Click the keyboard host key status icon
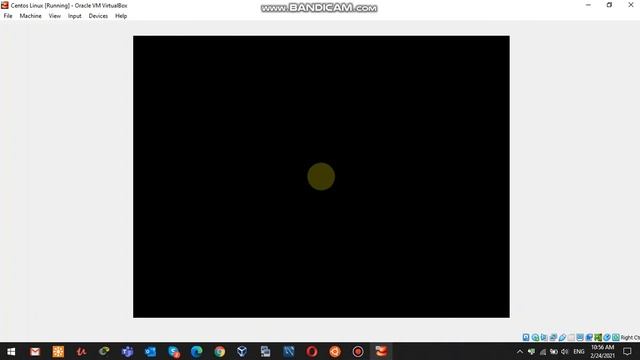 pyautogui.click(x=616, y=337)
